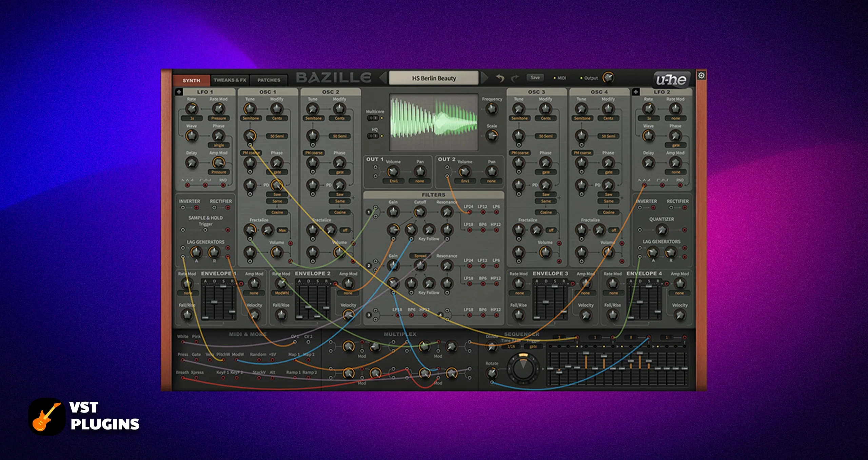This screenshot has height=460, width=868.
Task: Go to the next patch arrow
Action: [485, 78]
